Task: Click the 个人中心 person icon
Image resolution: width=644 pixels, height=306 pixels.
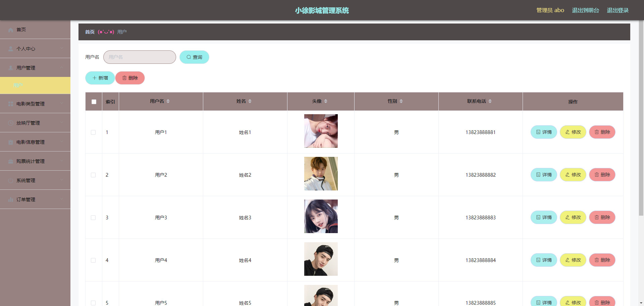Action: coord(11,49)
